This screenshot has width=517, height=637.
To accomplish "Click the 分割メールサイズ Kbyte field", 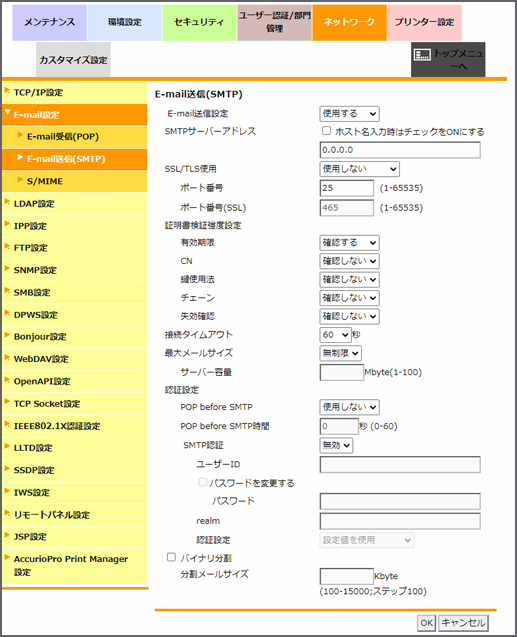I will pyautogui.click(x=346, y=576).
